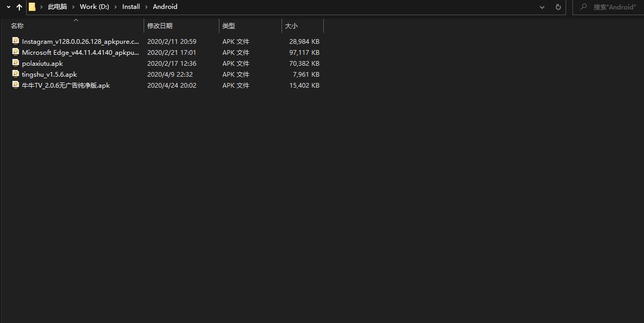Select the tingshu_v1.5.6.apk file name
This screenshot has width=644, height=323.
50,74
